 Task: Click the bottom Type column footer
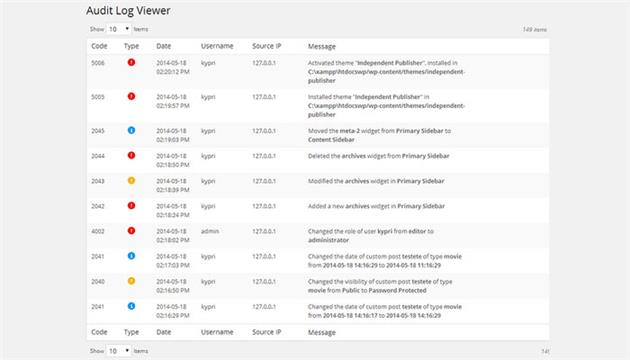tap(131, 332)
